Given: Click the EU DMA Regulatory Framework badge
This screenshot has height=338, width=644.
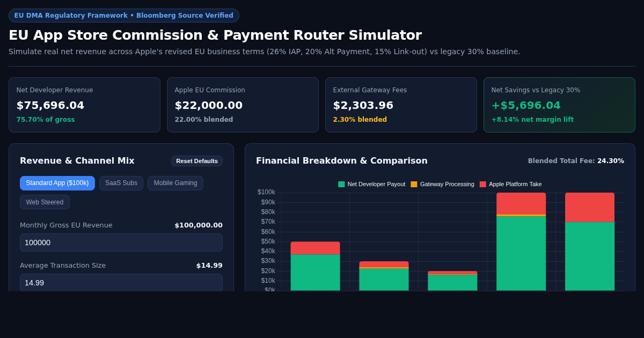Looking at the screenshot, I should pyautogui.click(x=124, y=16).
